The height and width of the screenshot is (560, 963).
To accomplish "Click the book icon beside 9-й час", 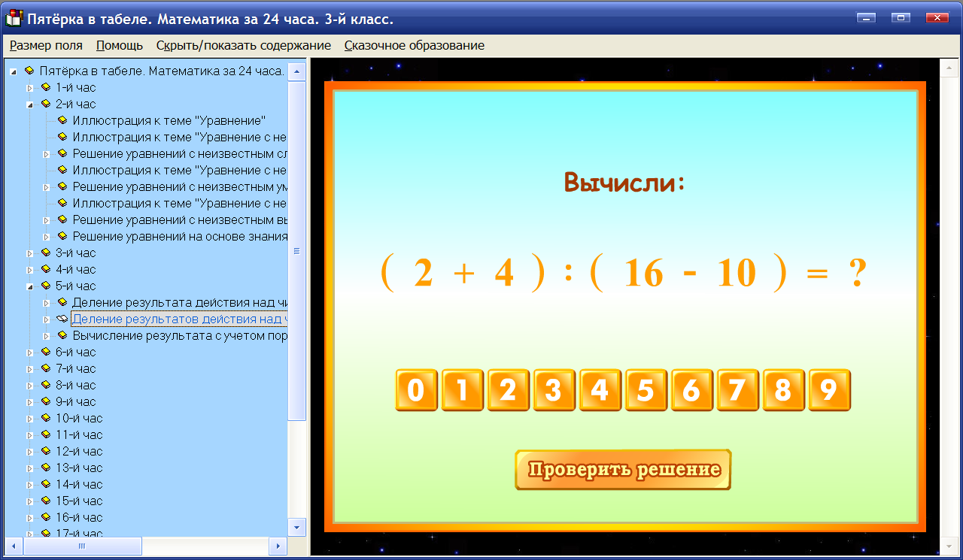I will coord(46,401).
